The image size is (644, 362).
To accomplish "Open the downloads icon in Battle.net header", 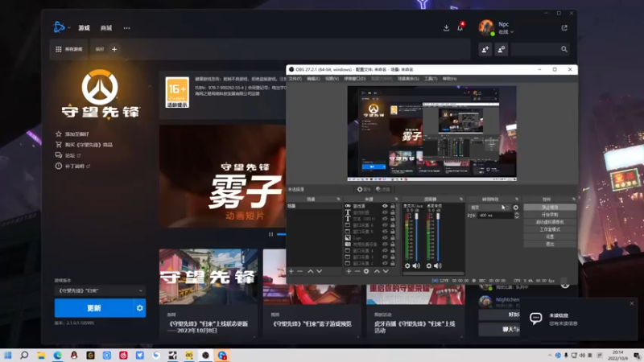I will click(447, 28).
